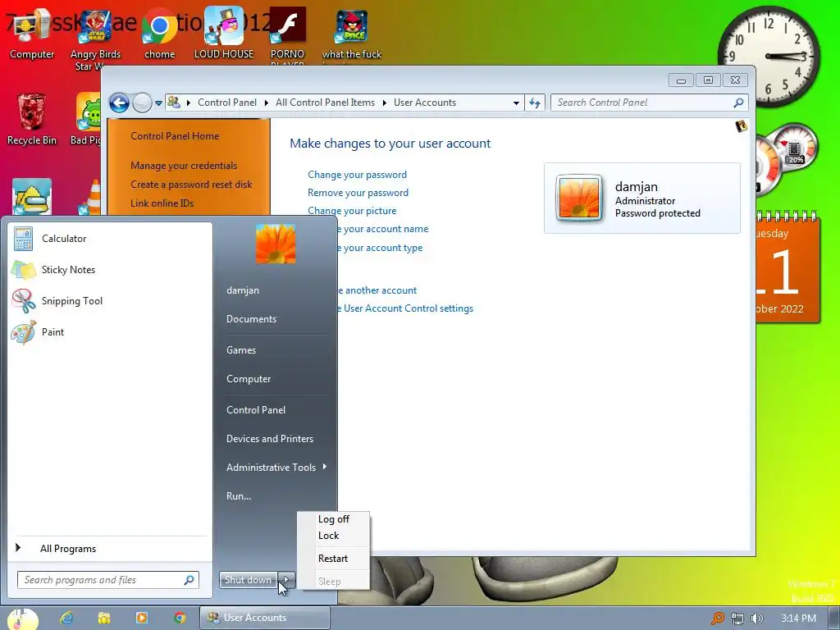Click the All Control Panel Items breadcrumb
840x630 pixels.
click(x=325, y=103)
